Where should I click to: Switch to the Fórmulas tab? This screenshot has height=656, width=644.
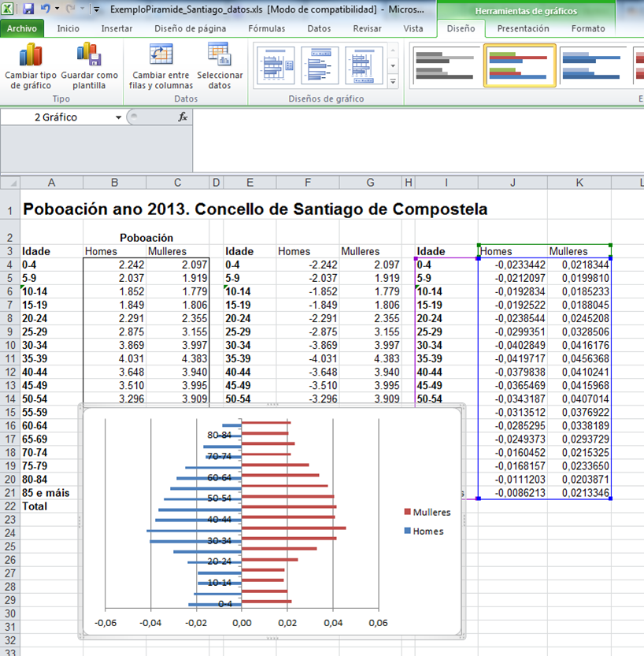[x=266, y=28]
